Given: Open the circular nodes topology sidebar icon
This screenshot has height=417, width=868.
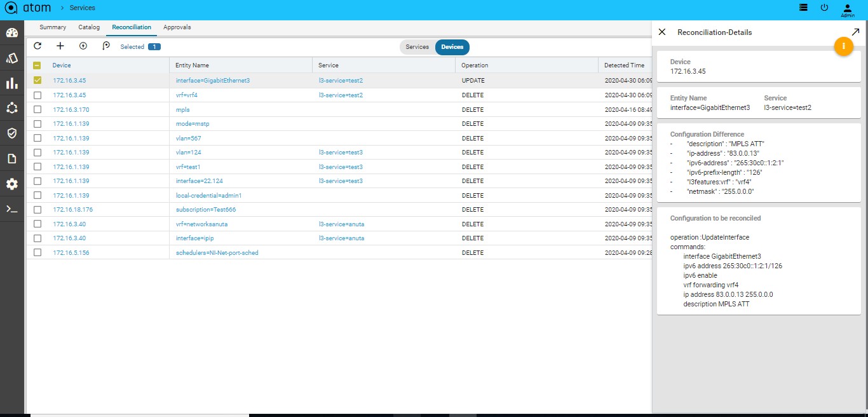Looking at the screenshot, I should tap(12, 108).
